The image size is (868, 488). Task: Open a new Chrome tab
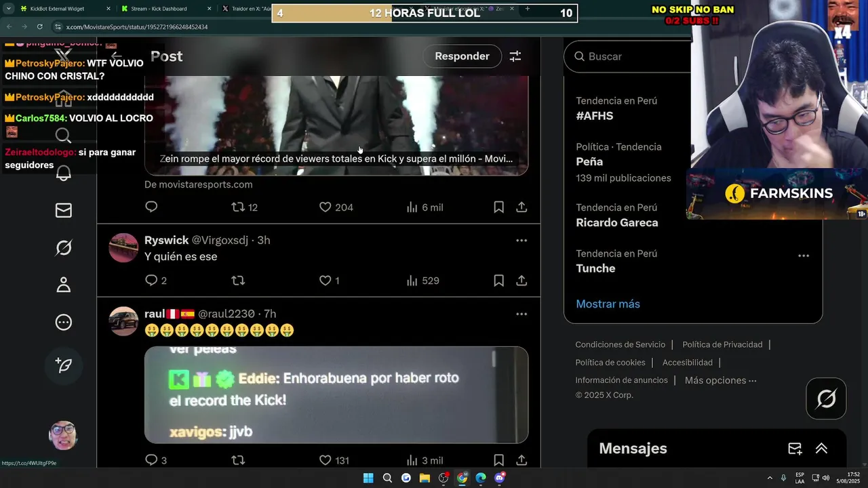(527, 9)
